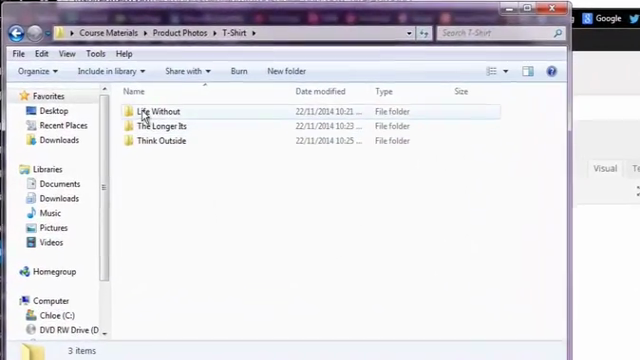The height and width of the screenshot is (360, 640).
Task: Click the Music library note icon
Action: 31,213
